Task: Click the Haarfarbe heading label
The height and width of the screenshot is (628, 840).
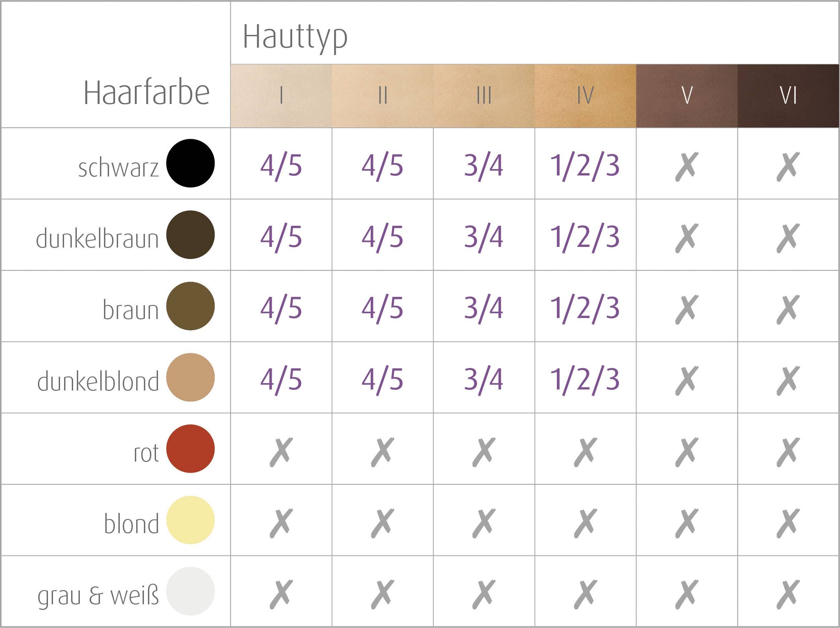Action: (x=147, y=93)
